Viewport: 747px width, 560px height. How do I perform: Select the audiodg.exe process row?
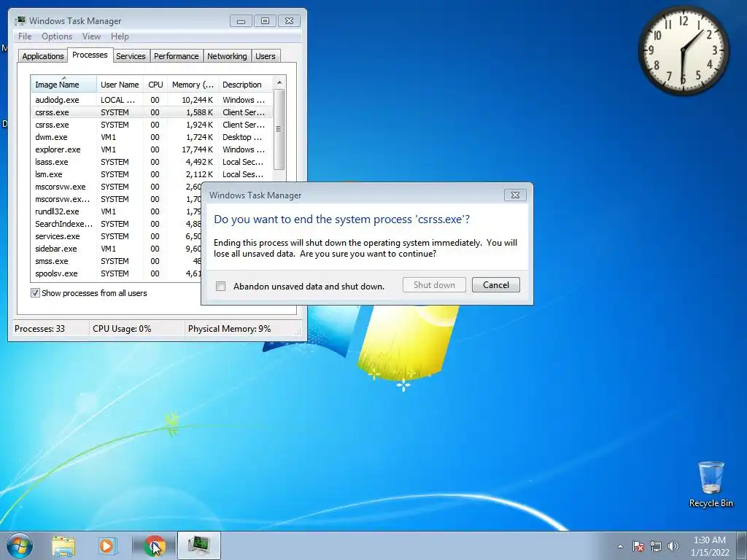152,100
